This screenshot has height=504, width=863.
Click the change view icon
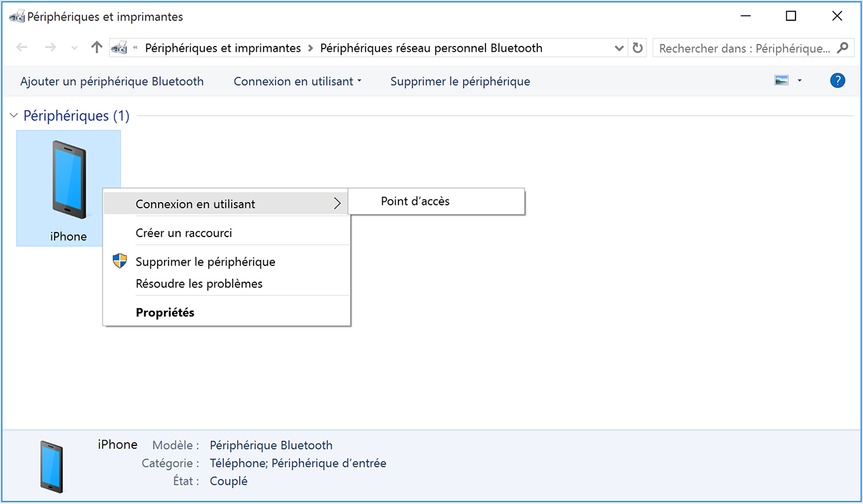coord(782,81)
